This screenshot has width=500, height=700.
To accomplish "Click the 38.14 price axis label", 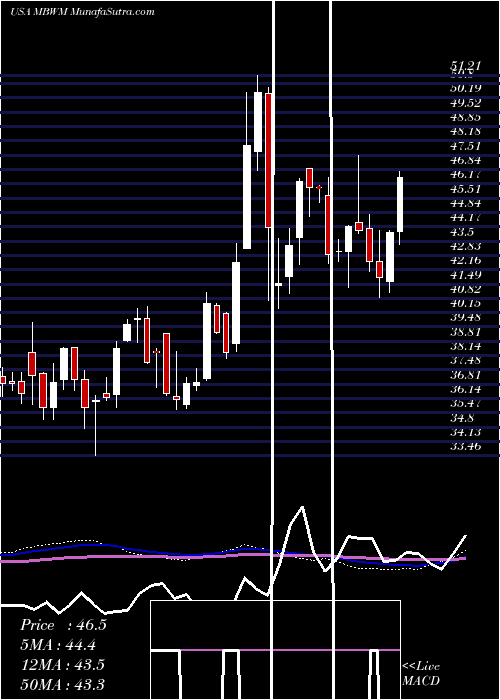I will pyautogui.click(x=465, y=346).
